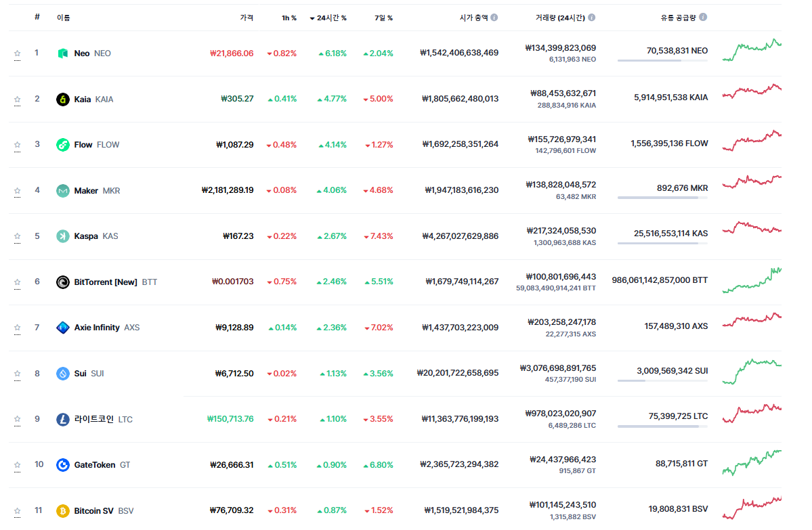Star Axie Infinity in watchlist
The width and height of the screenshot is (812, 530).
point(17,328)
